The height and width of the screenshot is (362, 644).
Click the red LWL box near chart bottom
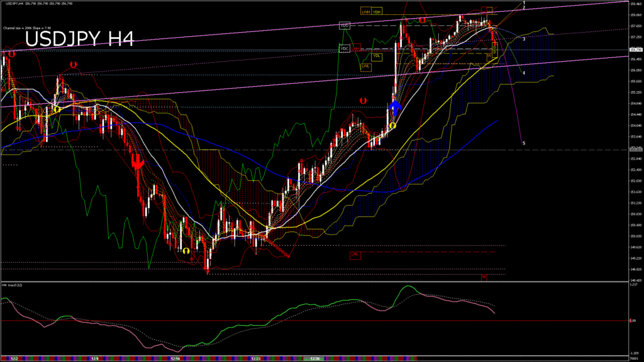(x=355, y=255)
